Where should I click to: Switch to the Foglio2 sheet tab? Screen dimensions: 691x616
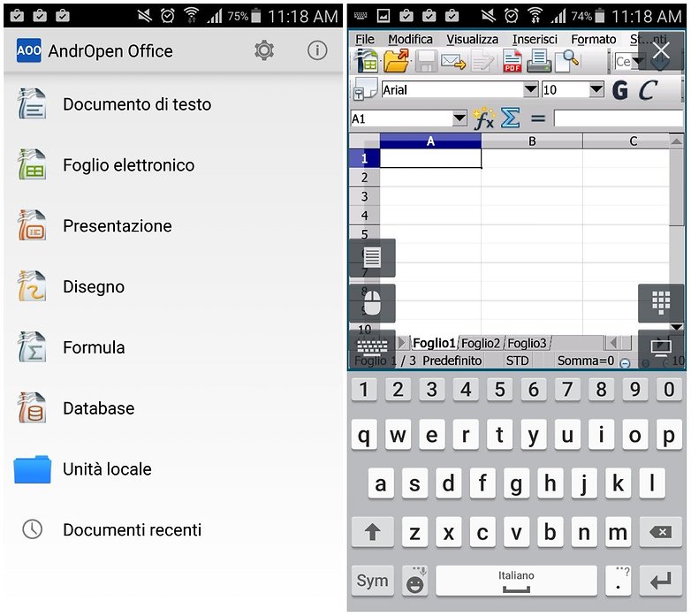click(x=481, y=343)
